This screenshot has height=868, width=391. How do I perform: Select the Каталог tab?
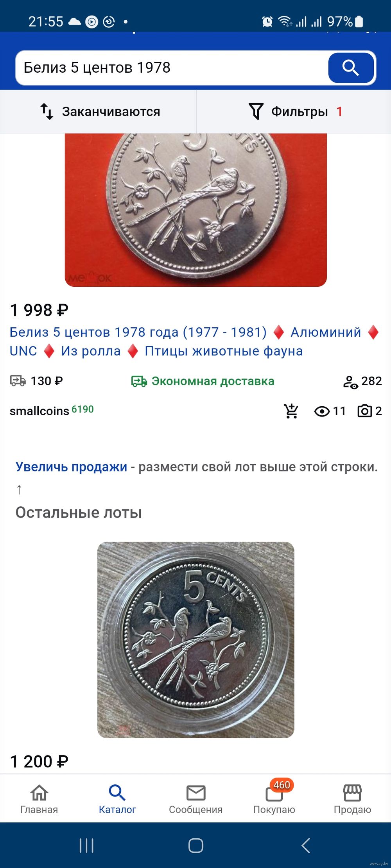click(x=117, y=799)
